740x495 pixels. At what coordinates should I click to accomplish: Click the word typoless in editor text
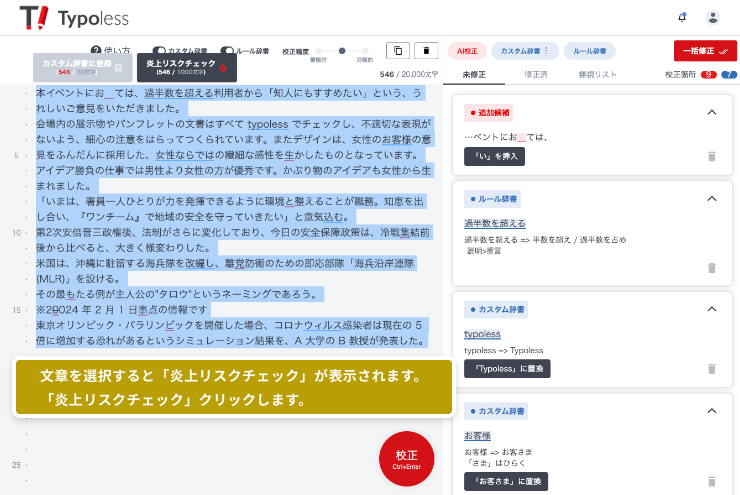coord(268,124)
